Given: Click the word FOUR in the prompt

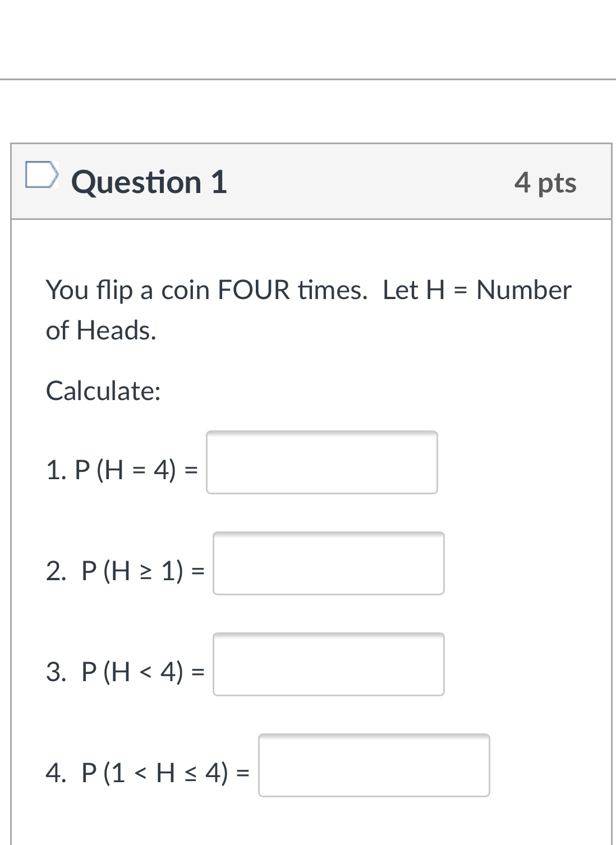Looking at the screenshot, I should pyautogui.click(x=254, y=290).
